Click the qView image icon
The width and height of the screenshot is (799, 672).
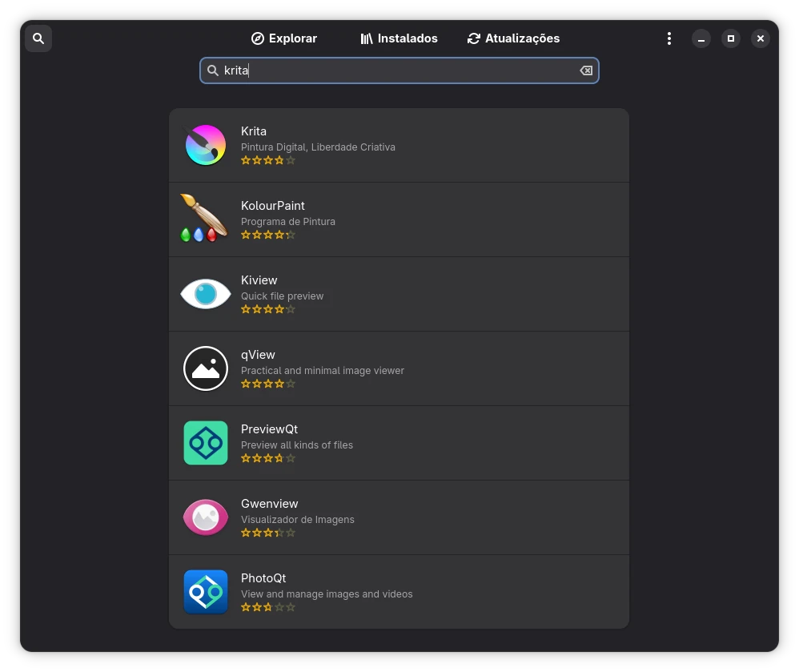pos(206,368)
